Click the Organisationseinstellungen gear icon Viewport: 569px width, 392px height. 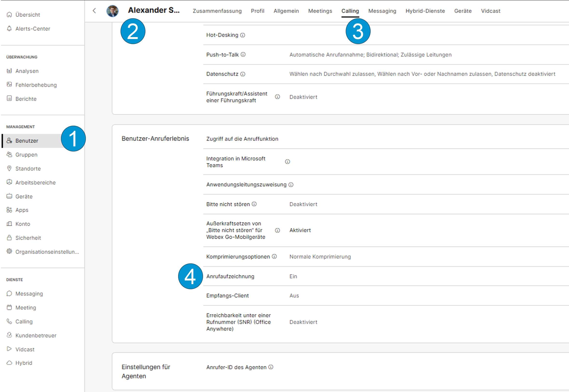pos(9,252)
